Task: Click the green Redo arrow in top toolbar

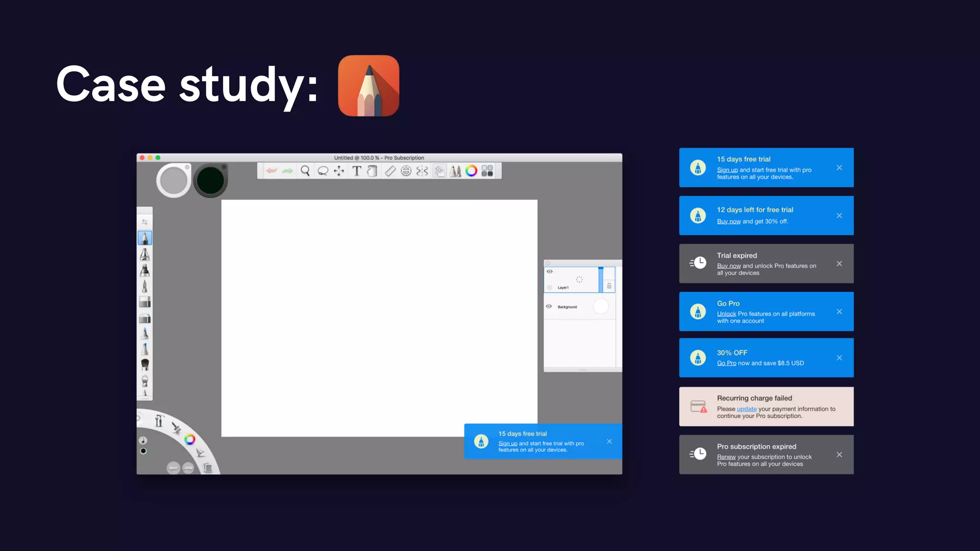Action: (288, 171)
